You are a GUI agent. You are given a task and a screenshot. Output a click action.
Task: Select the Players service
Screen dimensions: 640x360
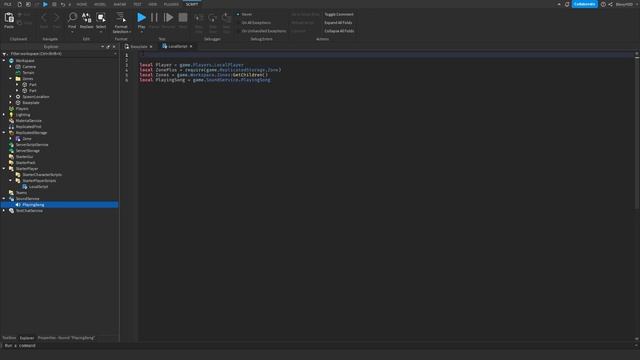pyautogui.click(x=22, y=109)
